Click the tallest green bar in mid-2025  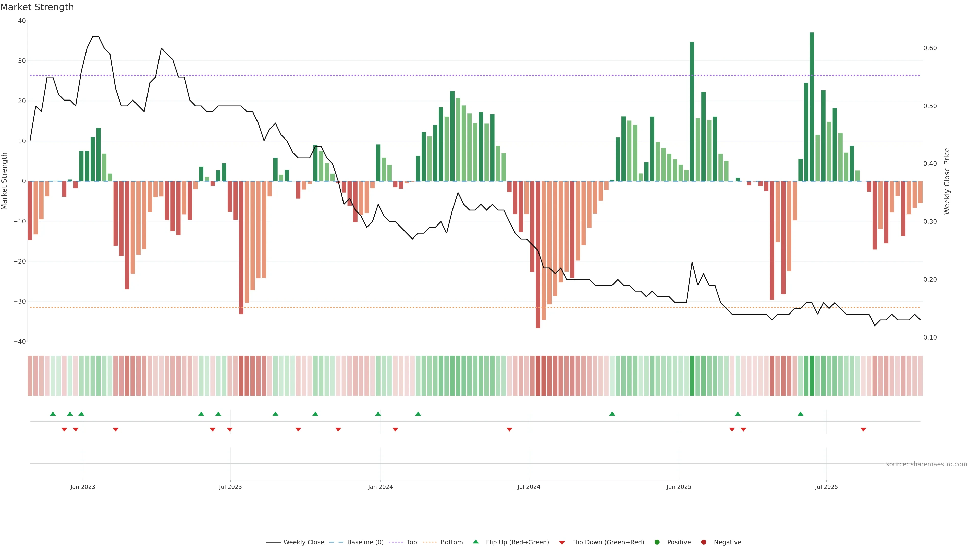pos(812,106)
